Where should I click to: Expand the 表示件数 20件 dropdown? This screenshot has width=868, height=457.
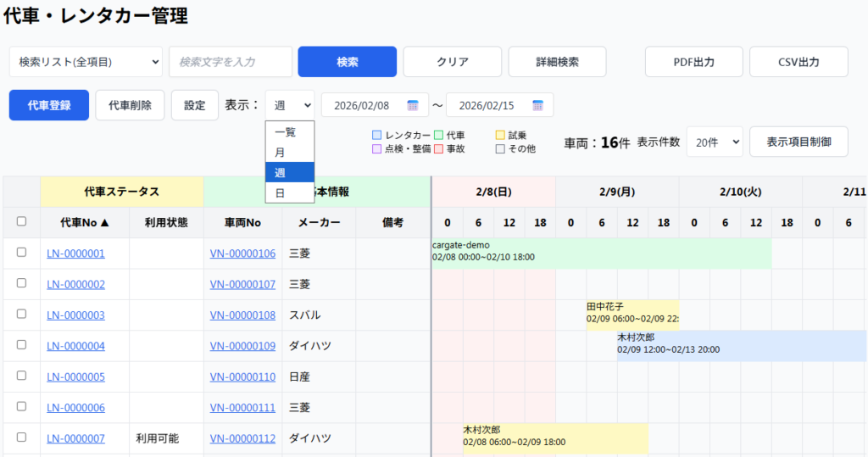pyautogui.click(x=714, y=142)
